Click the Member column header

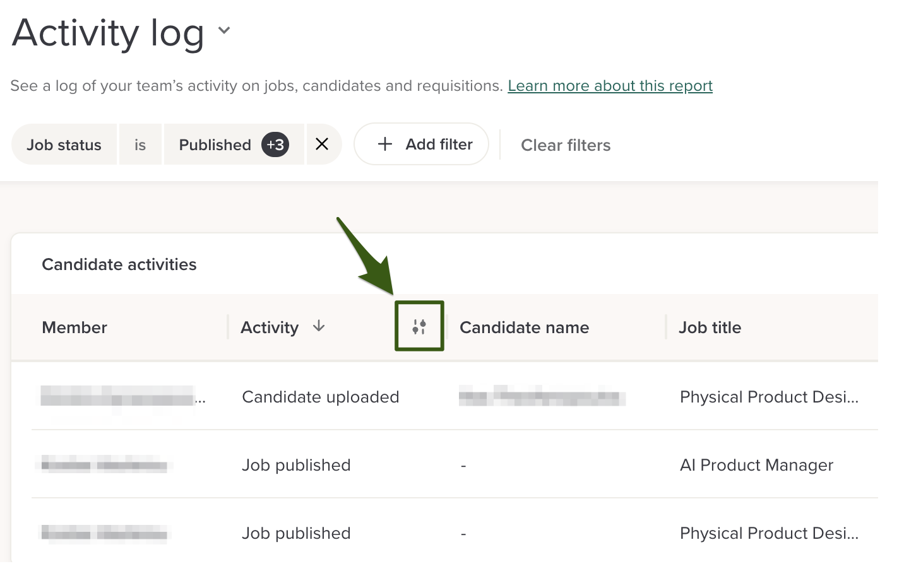(74, 327)
